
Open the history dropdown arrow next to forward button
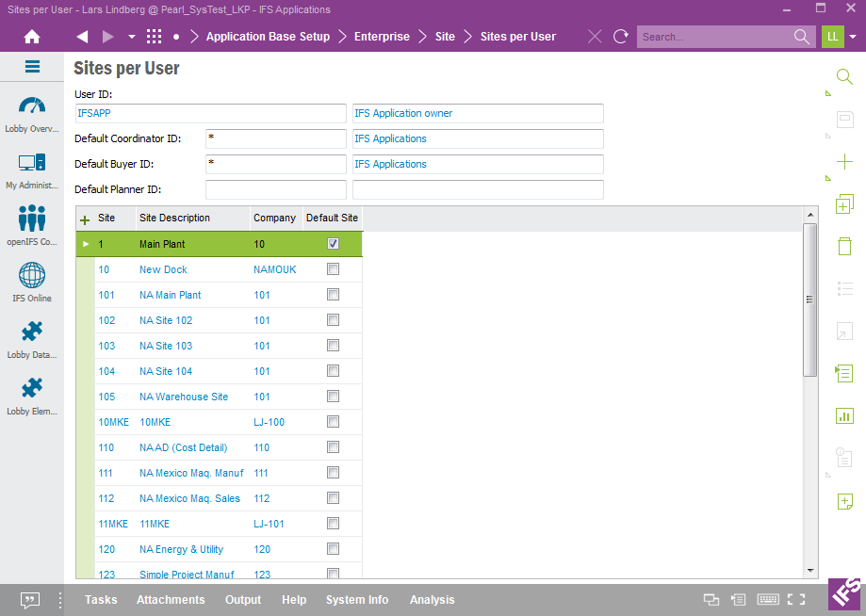(132, 37)
